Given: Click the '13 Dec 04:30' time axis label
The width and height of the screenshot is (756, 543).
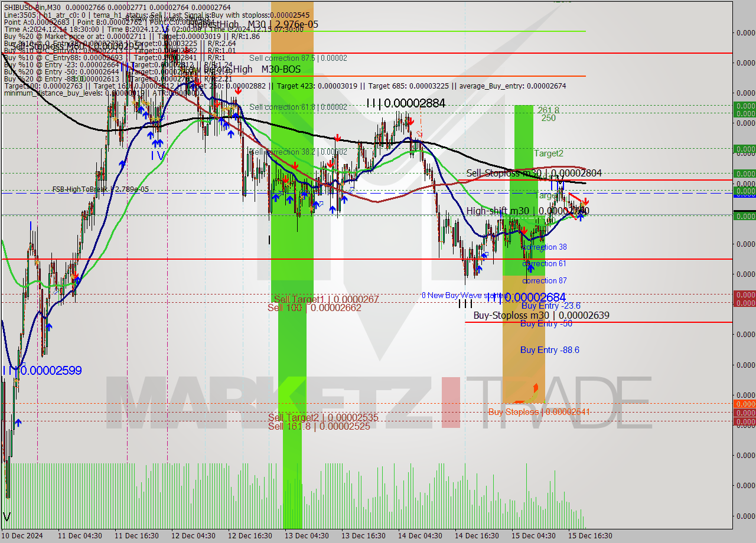Looking at the screenshot, I should [x=307, y=536].
